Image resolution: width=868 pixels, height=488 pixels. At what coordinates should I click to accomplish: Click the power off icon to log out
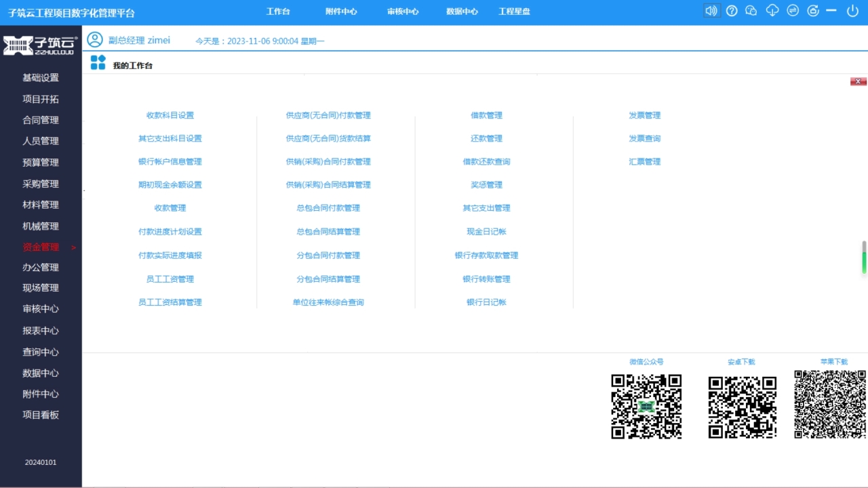click(x=852, y=11)
